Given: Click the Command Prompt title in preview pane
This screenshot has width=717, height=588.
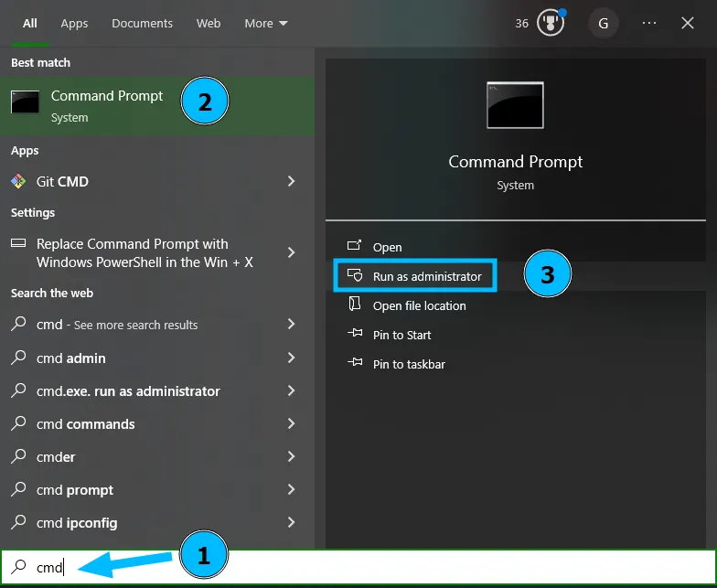Looking at the screenshot, I should point(516,162).
